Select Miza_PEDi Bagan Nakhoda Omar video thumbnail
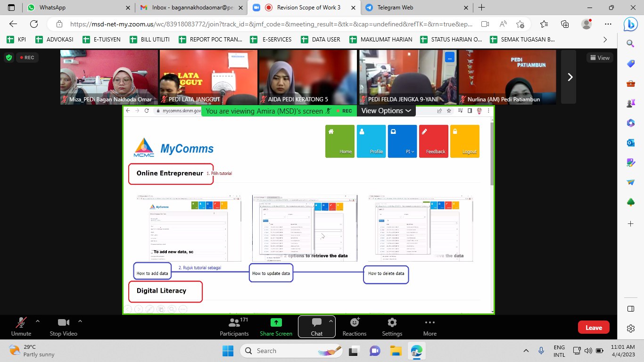The height and width of the screenshot is (362, 644). point(109,77)
